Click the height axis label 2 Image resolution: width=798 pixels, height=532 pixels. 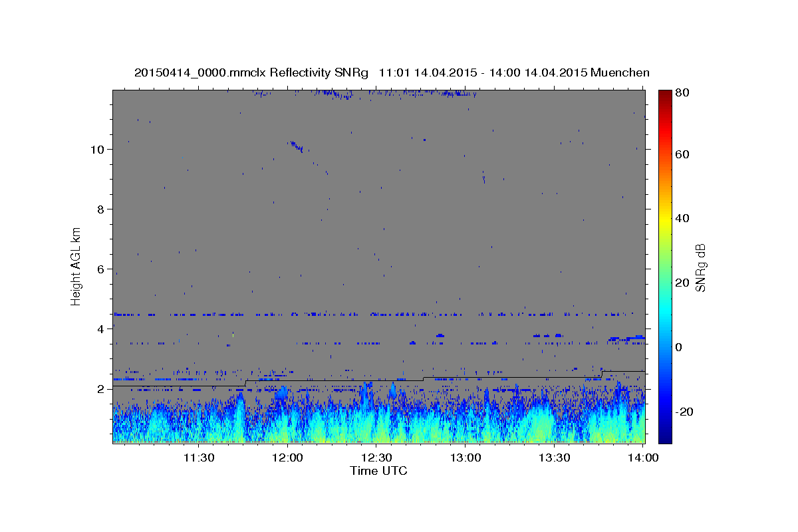101,389
